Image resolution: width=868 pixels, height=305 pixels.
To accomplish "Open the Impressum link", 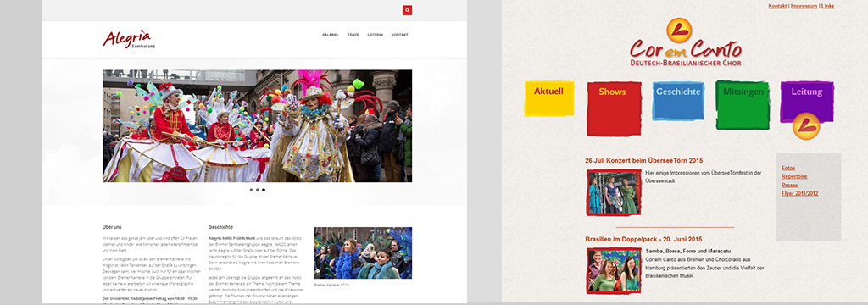I will [804, 6].
